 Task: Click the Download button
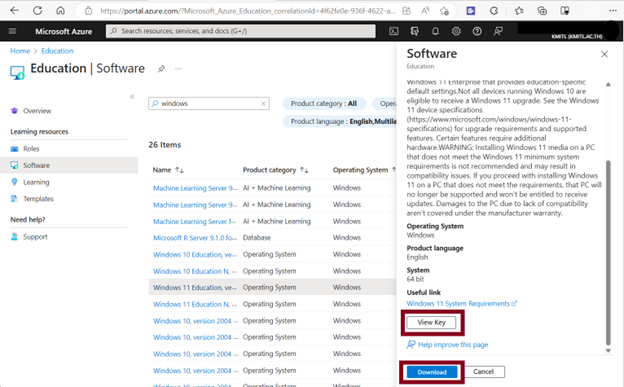(x=432, y=372)
